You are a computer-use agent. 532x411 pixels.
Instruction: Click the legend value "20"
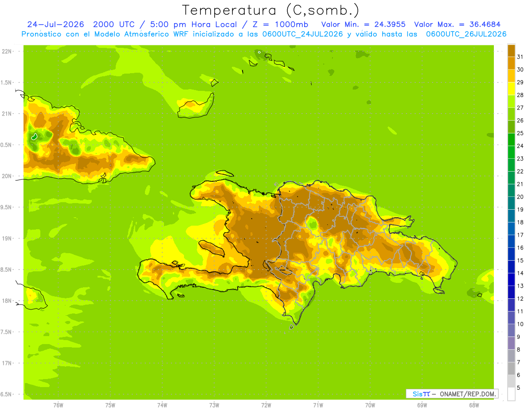[x=520, y=197]
